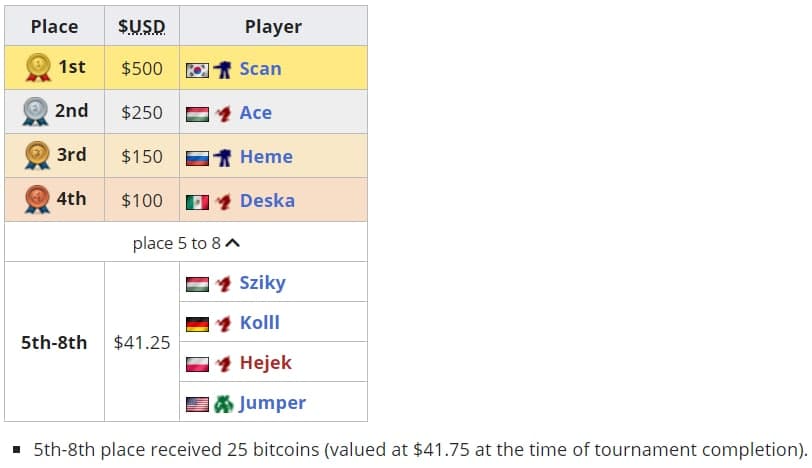Image resolution: width=812 pixels, height=468 pixels.
Task: Click the Germany flag beside Kolll
Action: [x=197, y=324]
